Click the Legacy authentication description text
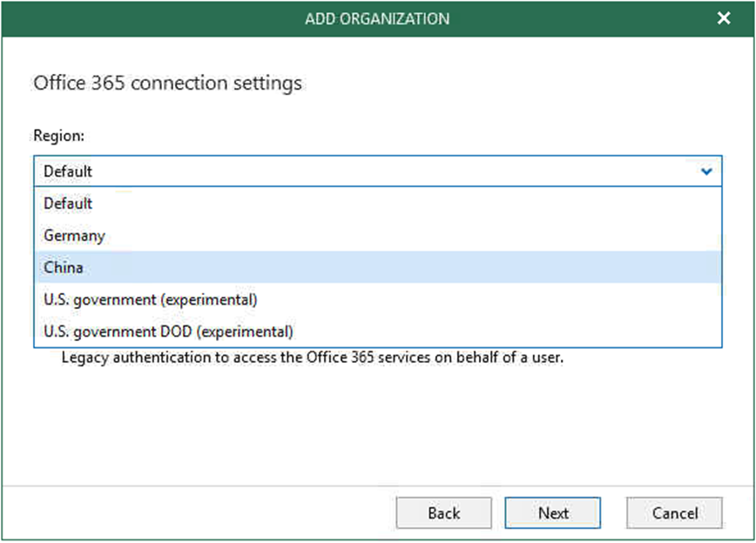 (x=313, y=358)
